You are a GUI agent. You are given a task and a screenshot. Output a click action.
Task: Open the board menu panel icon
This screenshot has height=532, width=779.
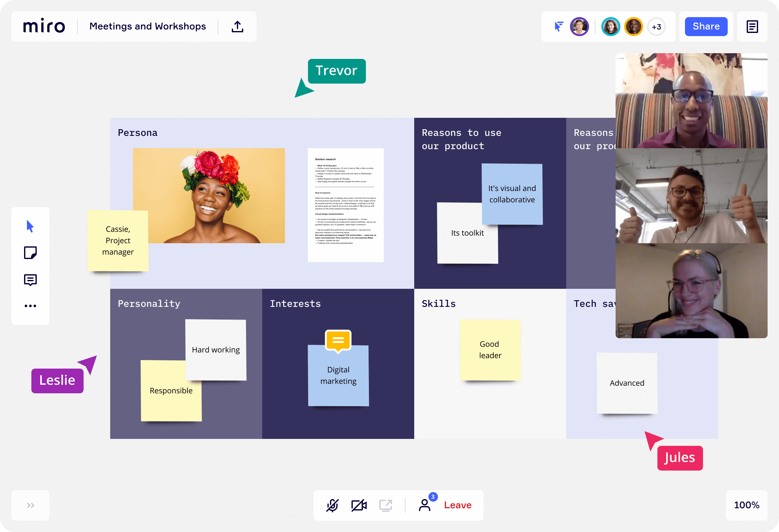coord(751,27)
